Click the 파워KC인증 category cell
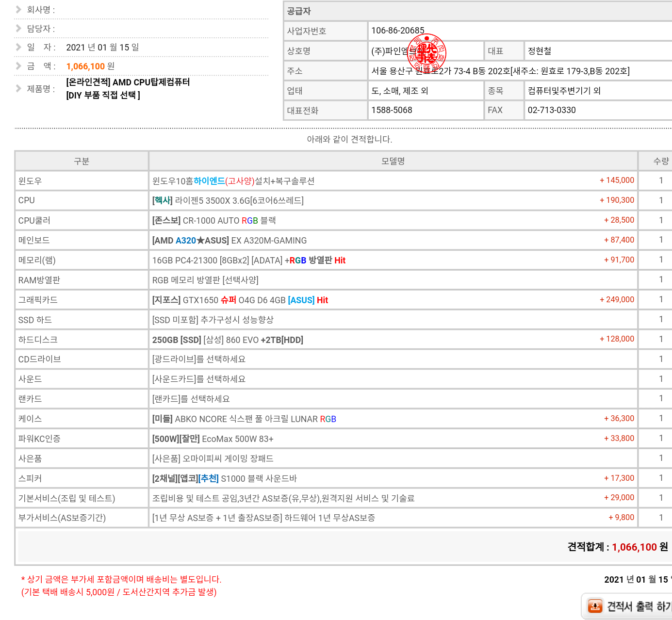672x620 pixels. coord(82,439)
